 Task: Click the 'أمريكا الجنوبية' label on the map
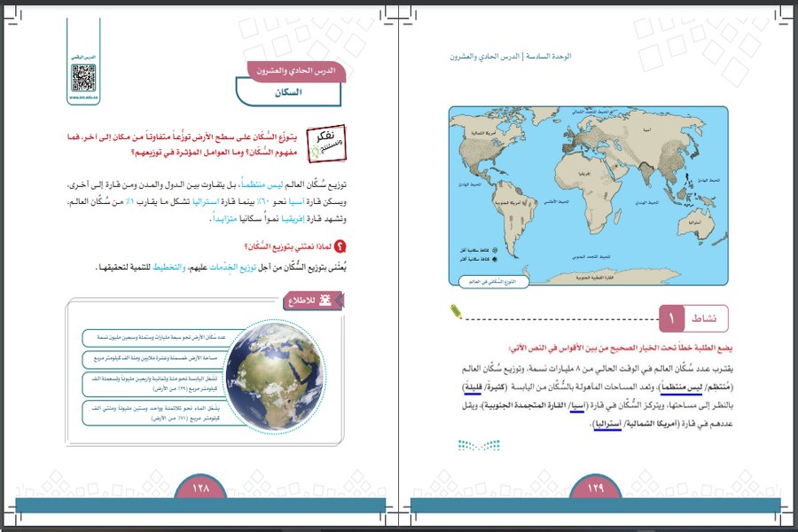(506, 203)
